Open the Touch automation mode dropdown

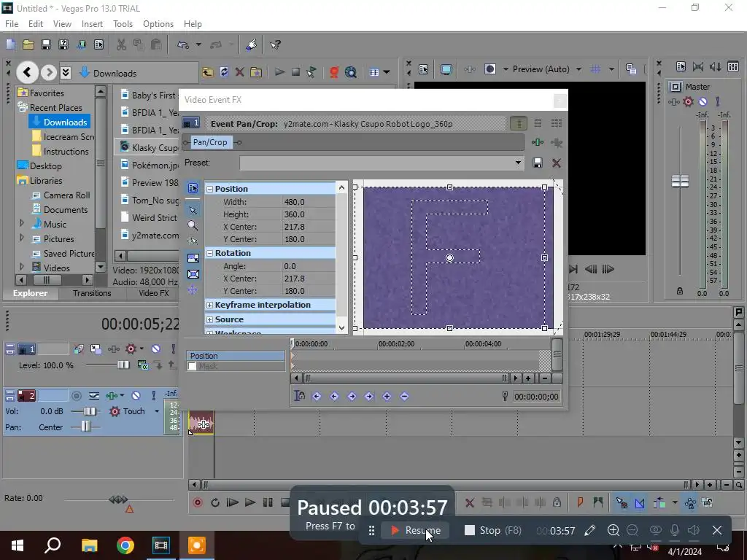click(x=157, y=411)
